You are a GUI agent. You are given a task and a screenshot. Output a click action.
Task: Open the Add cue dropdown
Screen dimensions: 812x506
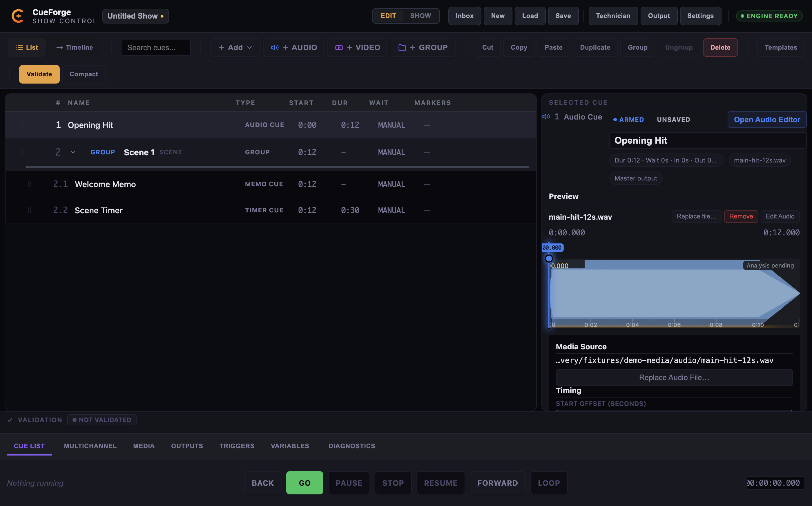[235, 48]
